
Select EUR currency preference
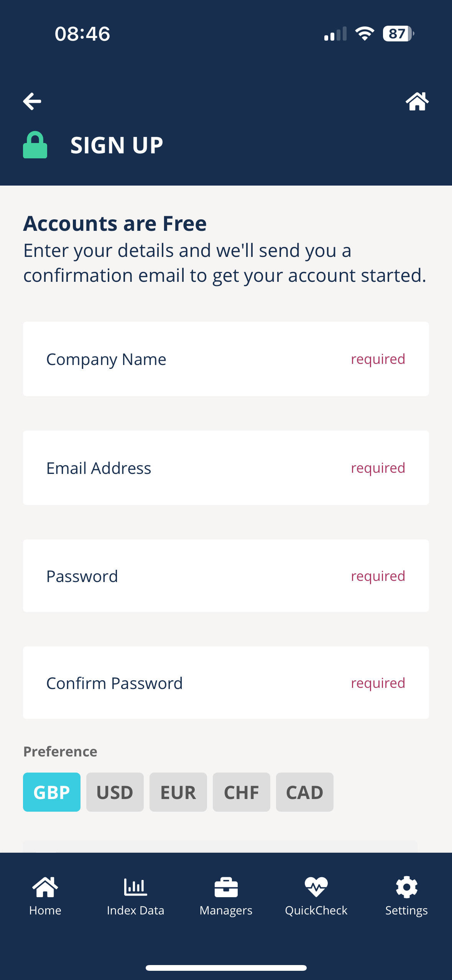[x=178, y=792]
